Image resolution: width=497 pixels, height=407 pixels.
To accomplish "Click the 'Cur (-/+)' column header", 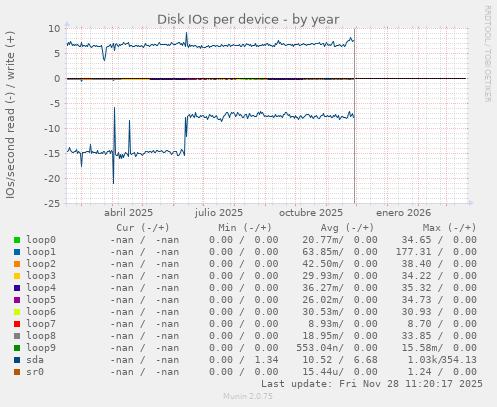I will (x=143, y=228).
